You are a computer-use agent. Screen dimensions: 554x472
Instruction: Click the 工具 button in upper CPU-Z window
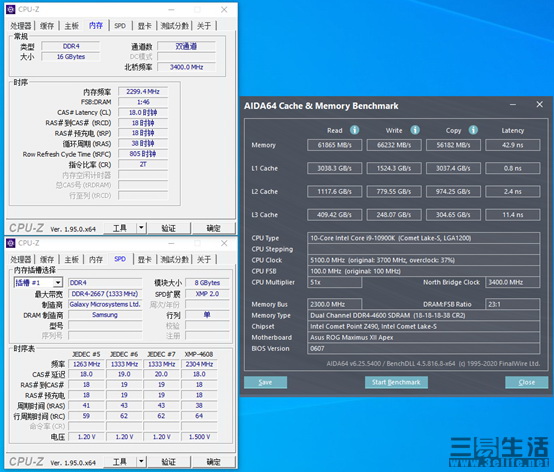[x=120, y=228]
